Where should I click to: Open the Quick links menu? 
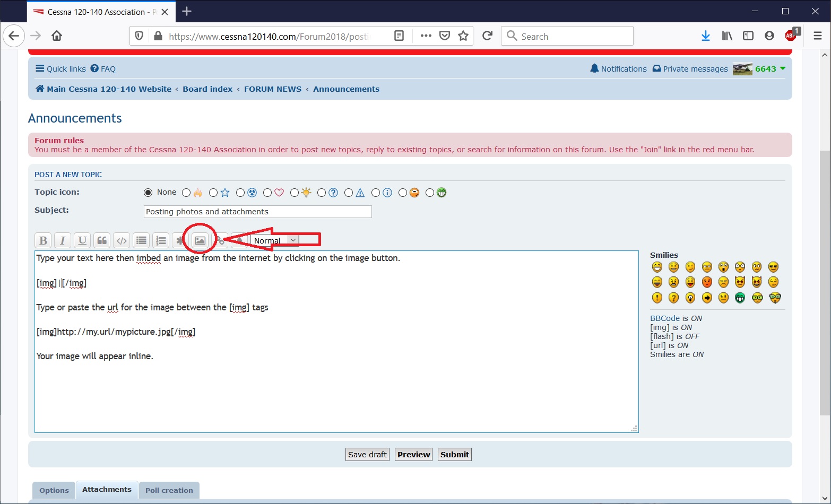(x=60, y=69)
